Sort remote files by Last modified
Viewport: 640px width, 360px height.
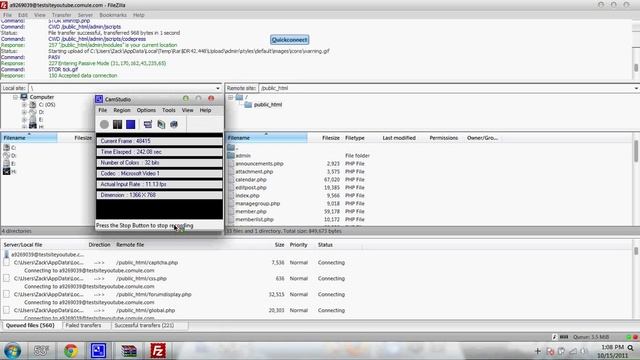pos(399,138)
